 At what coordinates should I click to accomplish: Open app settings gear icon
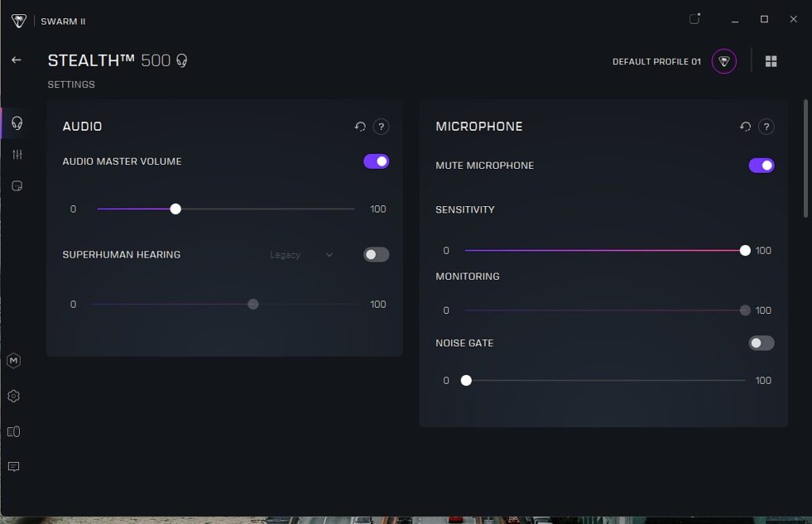click(13, 396)
